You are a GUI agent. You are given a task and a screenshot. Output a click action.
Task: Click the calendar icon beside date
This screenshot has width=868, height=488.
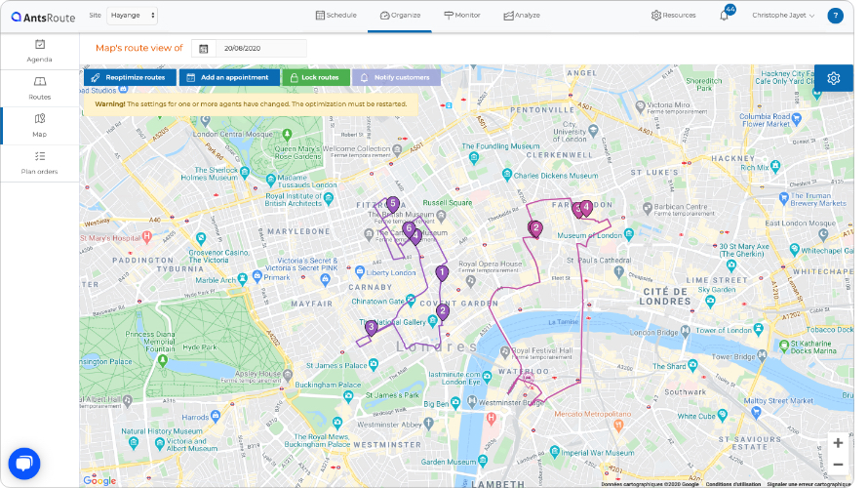(x=204, y=49)
